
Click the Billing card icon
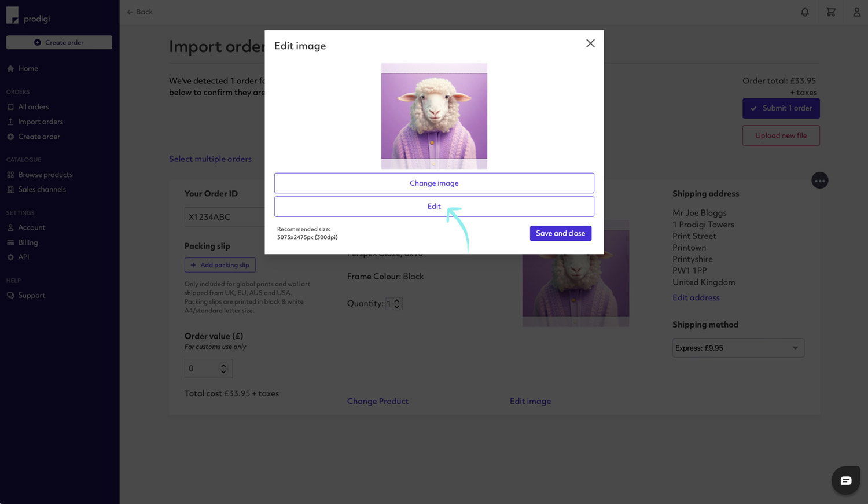click(x=10, y=242)
